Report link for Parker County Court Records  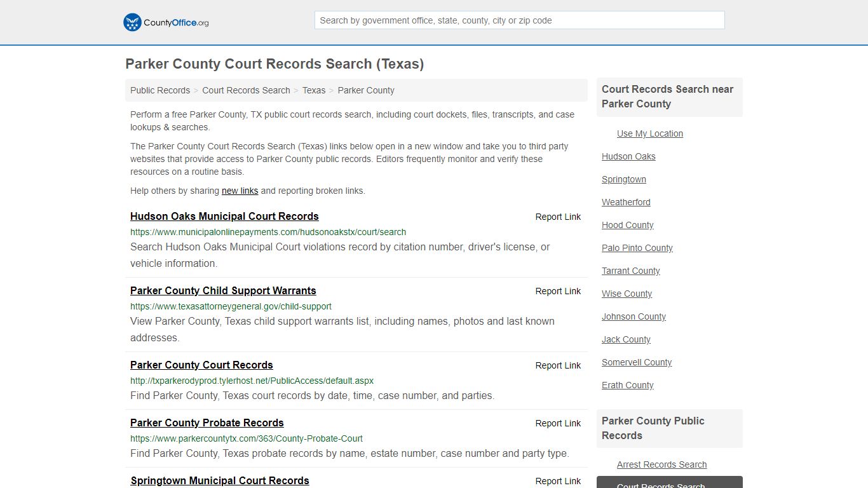(558, 365)
